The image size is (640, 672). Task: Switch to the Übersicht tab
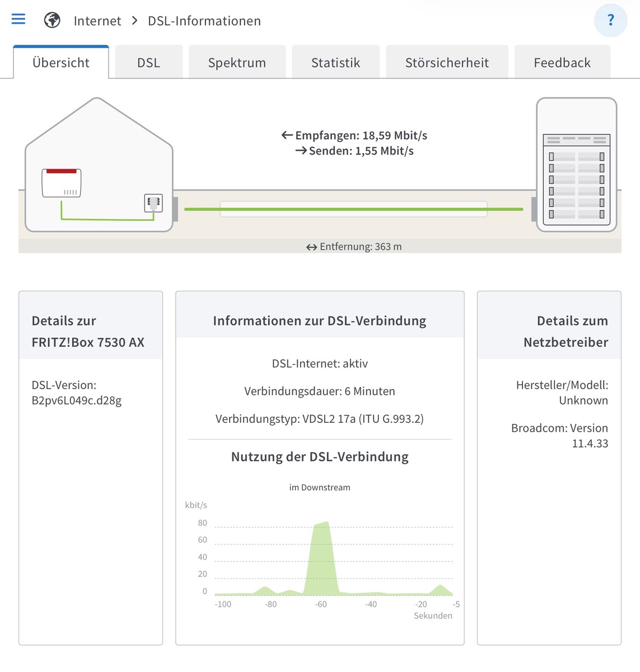pyautogui.click(x=61, y=63)
